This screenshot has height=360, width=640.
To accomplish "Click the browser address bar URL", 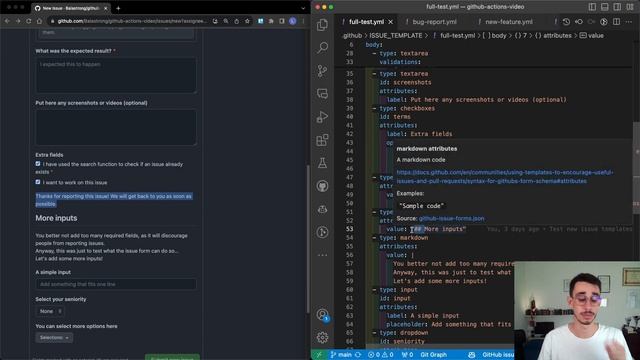I will [x=131, y=21].
